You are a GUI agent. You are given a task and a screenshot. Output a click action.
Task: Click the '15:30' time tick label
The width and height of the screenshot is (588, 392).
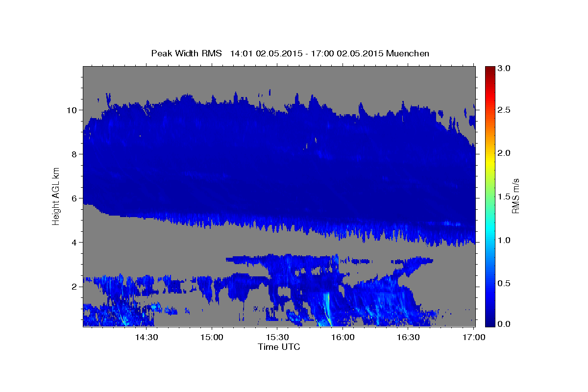tap(277, 338)
